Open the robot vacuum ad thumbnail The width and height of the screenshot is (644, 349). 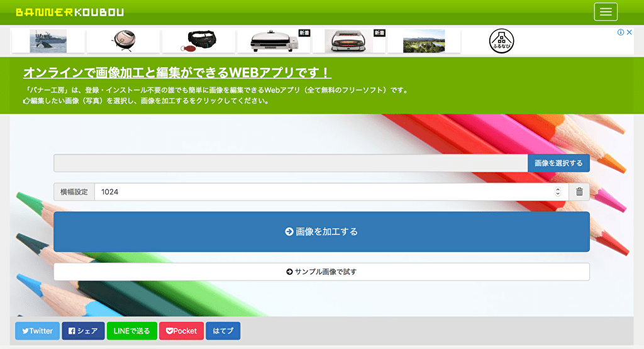coord(123,41)
